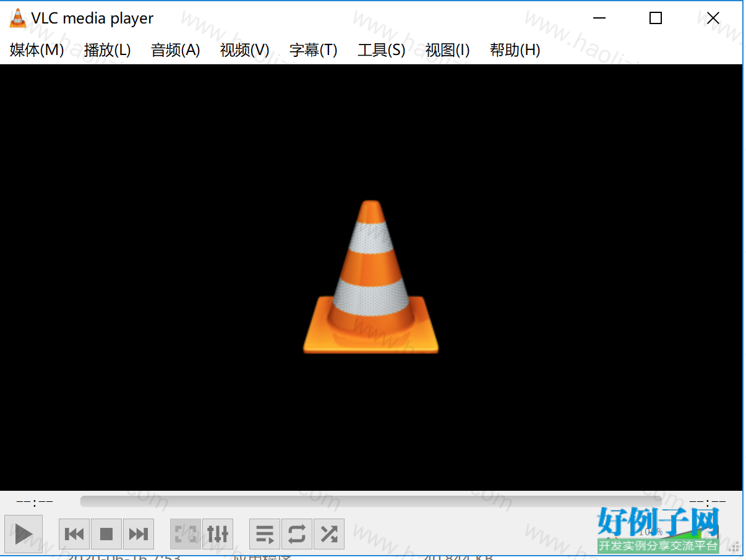Toggle fullscreen video mode
This screenshot has height=560, width=746.
(x=186, y=534)
